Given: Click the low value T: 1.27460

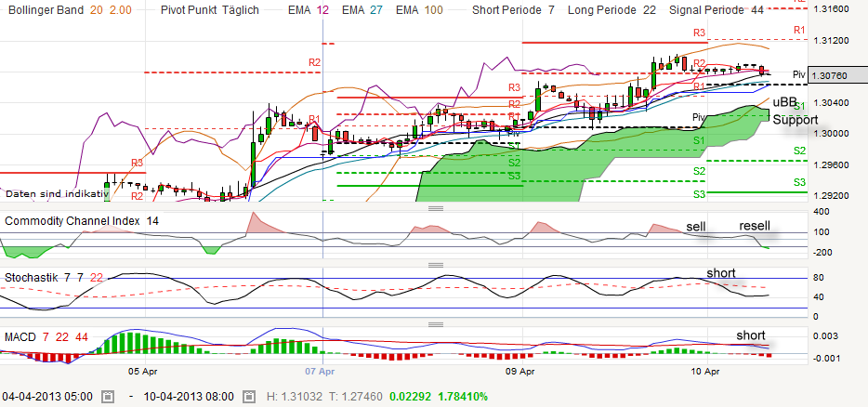Looking at the screenshot, I should pyautogui.click(x=354, y=397).
